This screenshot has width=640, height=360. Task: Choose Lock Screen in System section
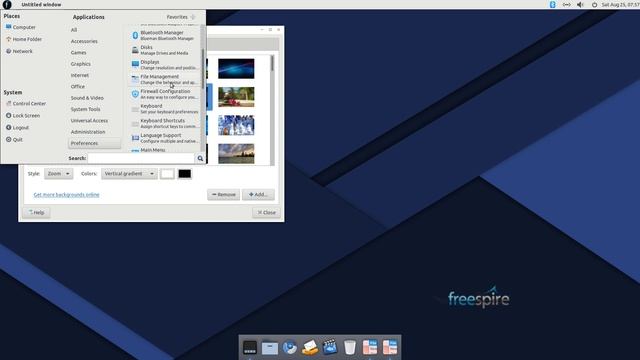[x=23, y=116]
